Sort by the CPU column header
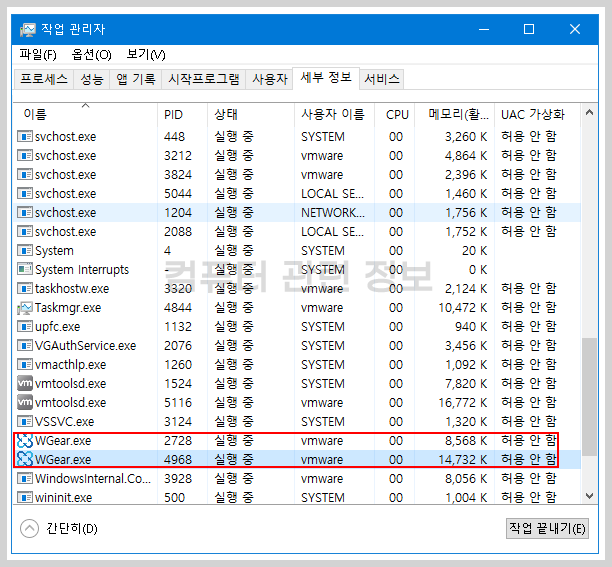This screenshot has width=612, height=567. 395,115
